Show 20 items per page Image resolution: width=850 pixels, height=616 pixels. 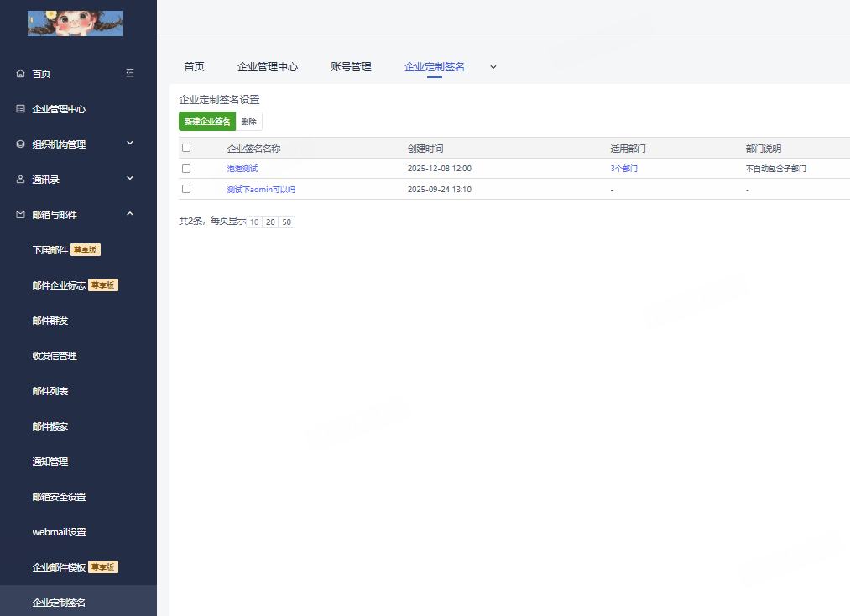270,222
